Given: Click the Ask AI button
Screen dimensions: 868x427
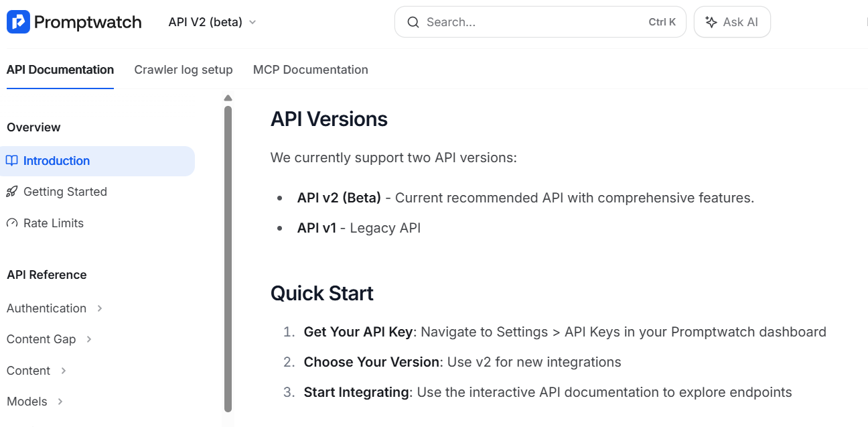Looking at the screenshot, I should click(732, 21).
